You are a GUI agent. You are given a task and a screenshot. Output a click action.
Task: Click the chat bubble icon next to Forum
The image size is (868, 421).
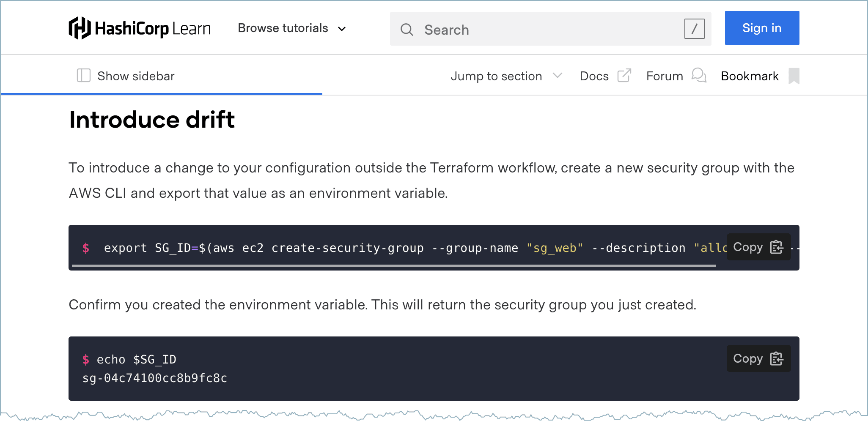coord(699,76)
